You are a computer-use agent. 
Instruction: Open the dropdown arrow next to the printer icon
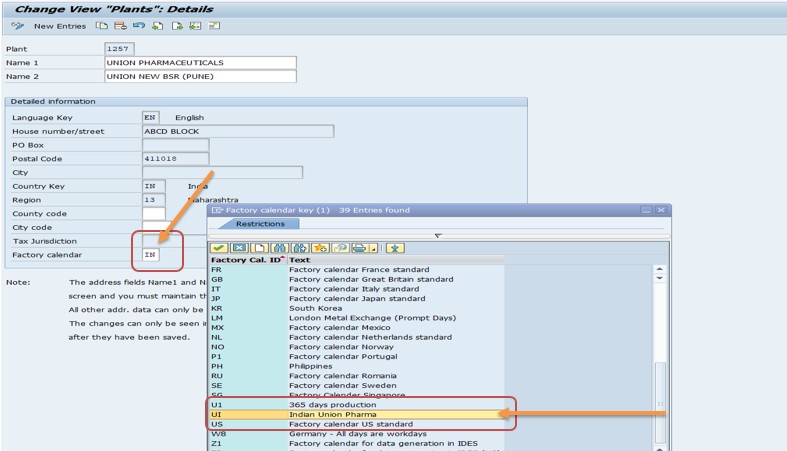point(373,248)
